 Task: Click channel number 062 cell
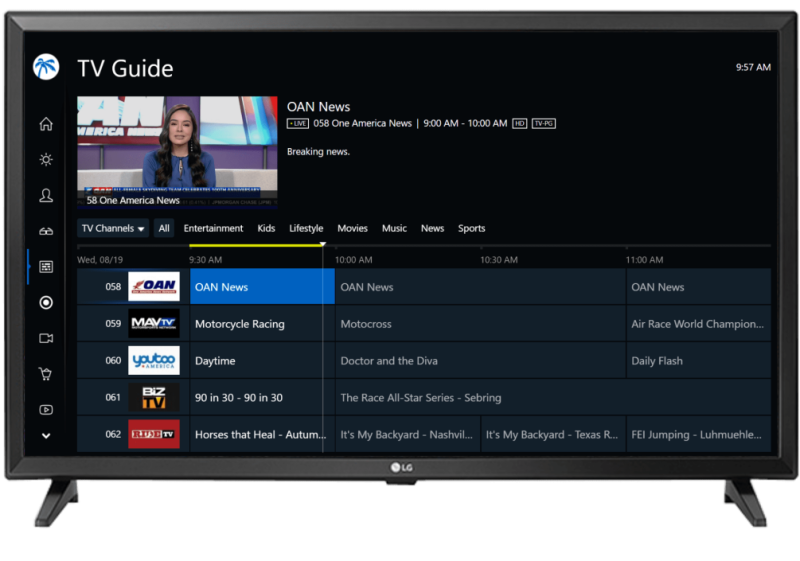click(113, 434)
